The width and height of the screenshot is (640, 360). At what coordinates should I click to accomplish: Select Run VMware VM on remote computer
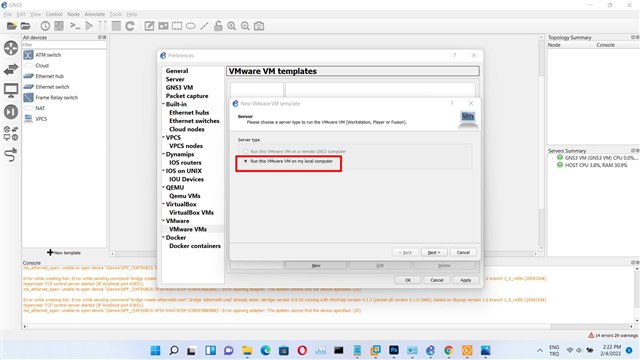[x=295, y=151]
